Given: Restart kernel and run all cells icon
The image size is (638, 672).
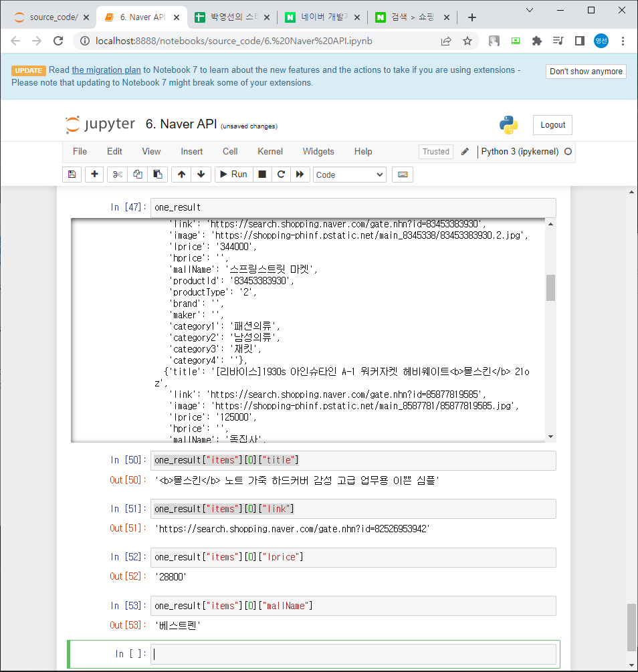Looking at the screenshot, I should [300, 175].
